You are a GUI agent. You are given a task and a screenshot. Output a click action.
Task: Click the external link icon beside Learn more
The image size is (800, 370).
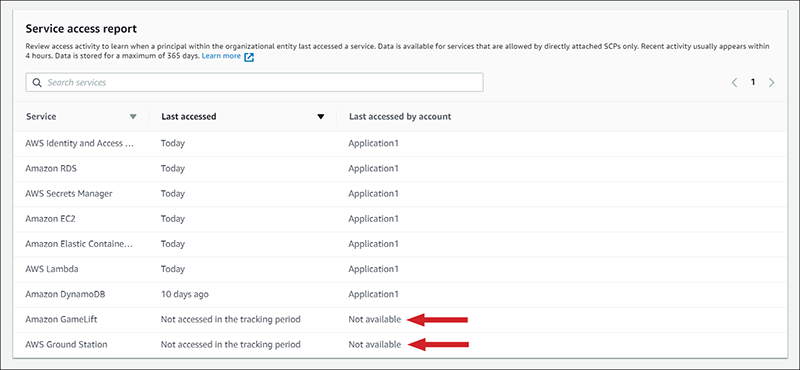coord(248,57)
